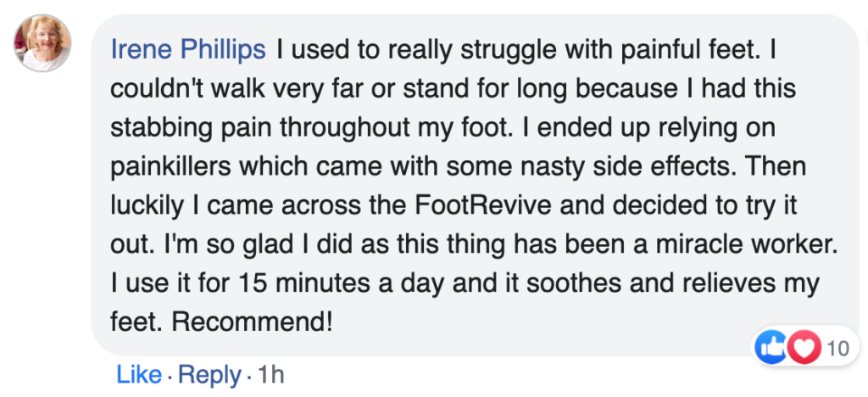This screenshot has height=397, width=868.
Task: Open the list of 10 reactions
Action: 837,346
